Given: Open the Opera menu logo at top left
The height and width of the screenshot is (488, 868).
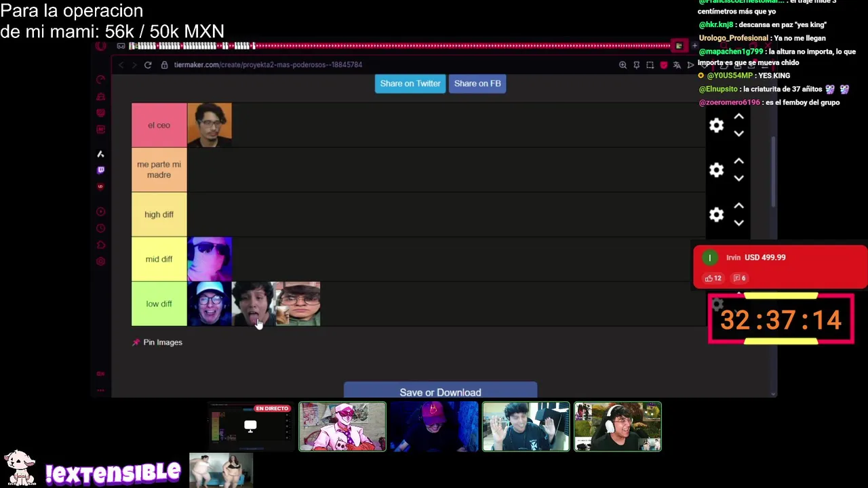Looking at the screenshot, I should (101, 46).
